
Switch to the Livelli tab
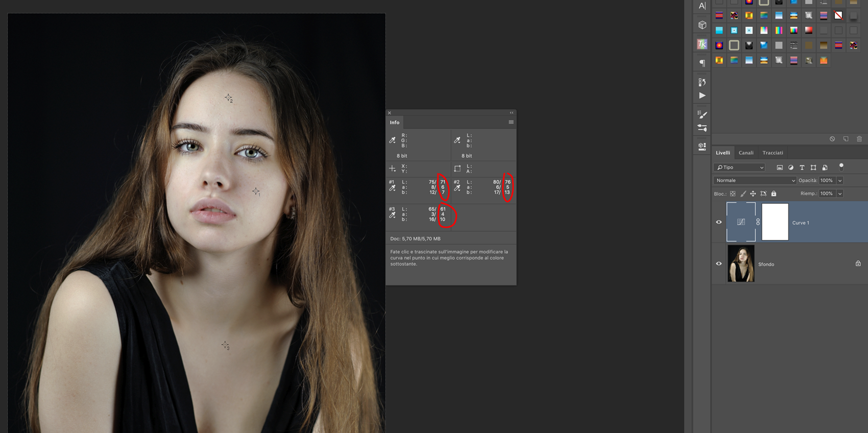723,153
